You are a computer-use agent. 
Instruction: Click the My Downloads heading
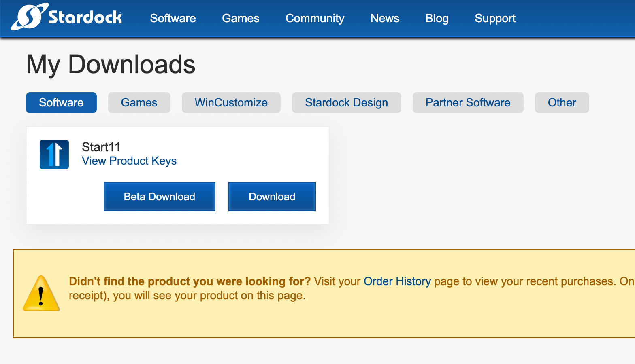(111, 65)
